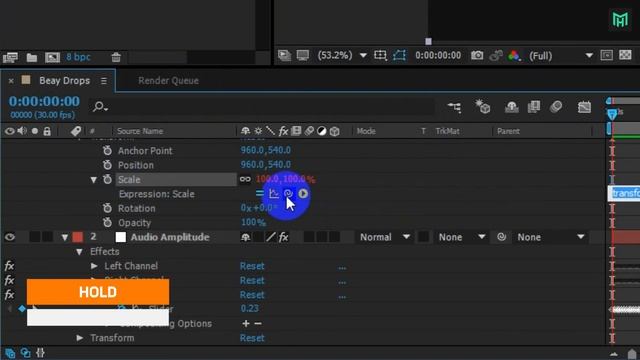
Task: Open the Parent None dropdown on Audio Amplitude
Action: pos(551,237)
